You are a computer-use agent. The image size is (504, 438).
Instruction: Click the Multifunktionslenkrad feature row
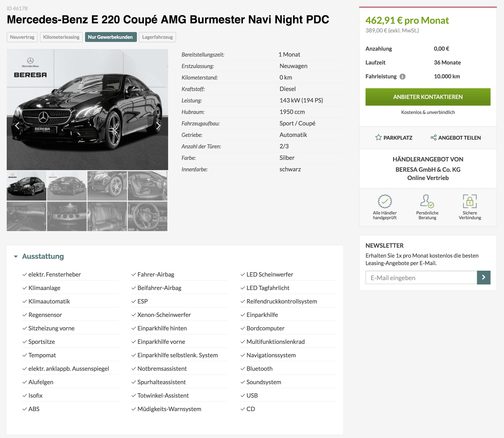288,342
